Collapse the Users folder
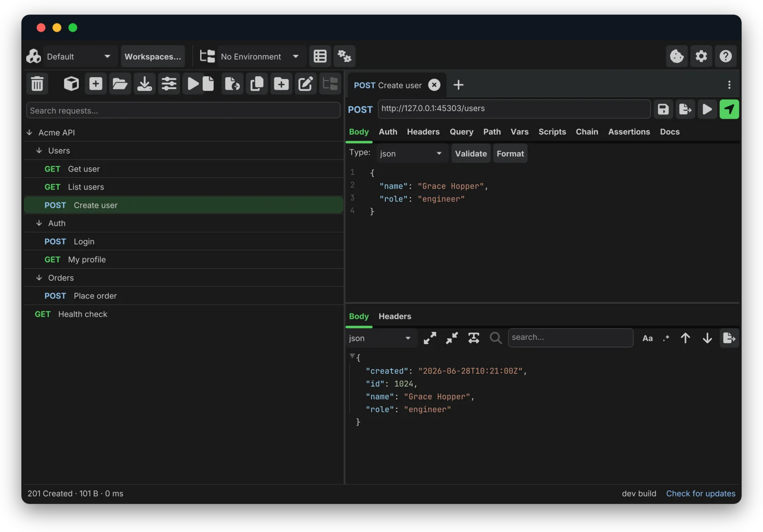This screenshot has height=532, width=763. coord(39,151)
